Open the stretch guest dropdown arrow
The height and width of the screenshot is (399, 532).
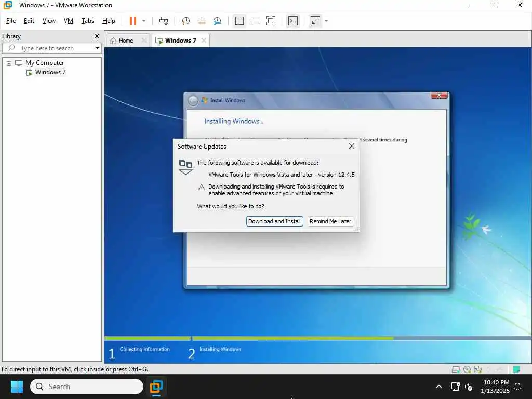click(x=326, y=21)
